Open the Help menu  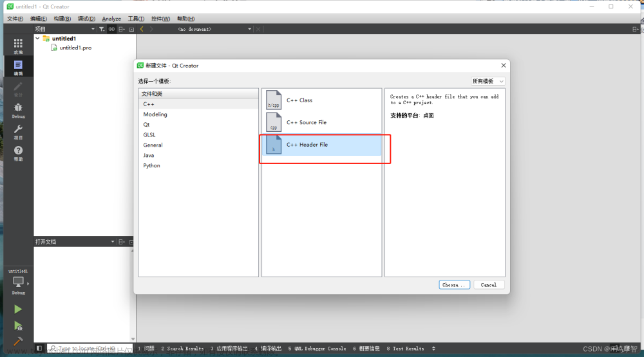(185, 19)
